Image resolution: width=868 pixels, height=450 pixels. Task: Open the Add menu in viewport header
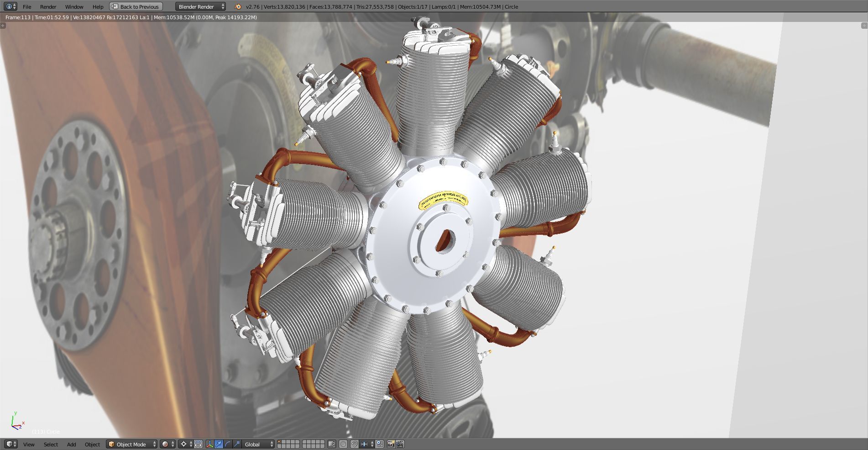[x=71, y=444]
